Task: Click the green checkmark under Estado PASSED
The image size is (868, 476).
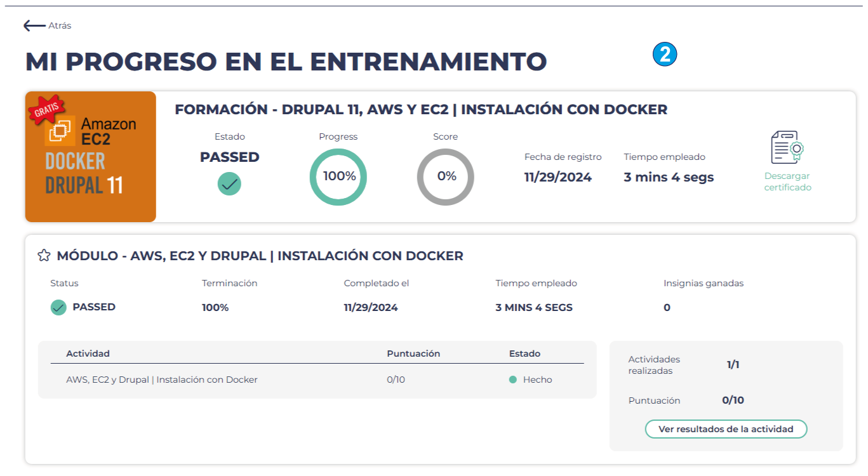Action: (x=229, y=184)
